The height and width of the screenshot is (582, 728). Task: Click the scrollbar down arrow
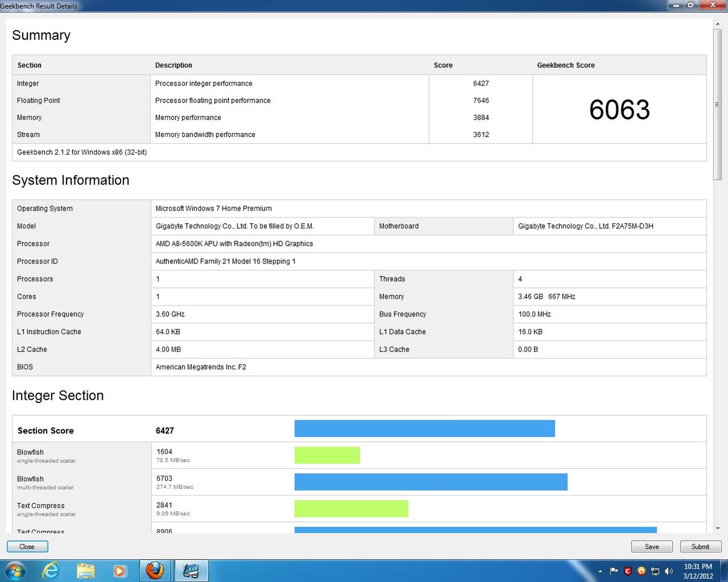(717, 529)
